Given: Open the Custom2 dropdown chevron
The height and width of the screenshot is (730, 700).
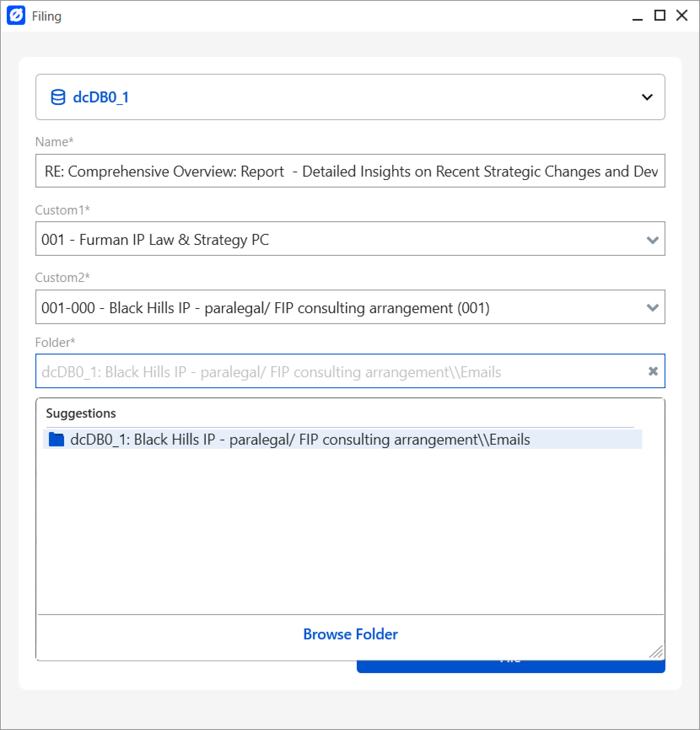Looking at the screenshot, I should 653,308.
